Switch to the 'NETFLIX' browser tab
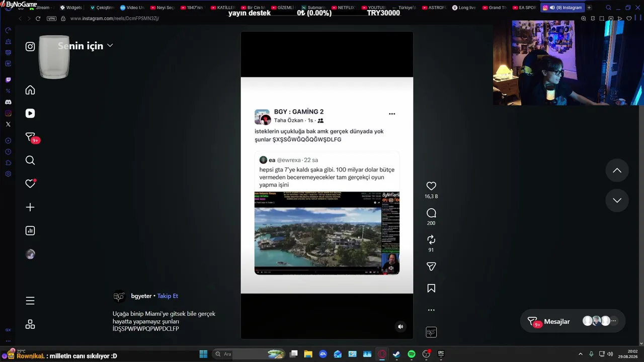 (343, 8)
